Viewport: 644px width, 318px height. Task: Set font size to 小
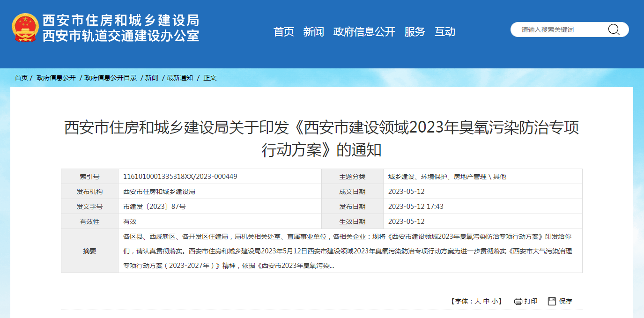click(x=495, y=301)
